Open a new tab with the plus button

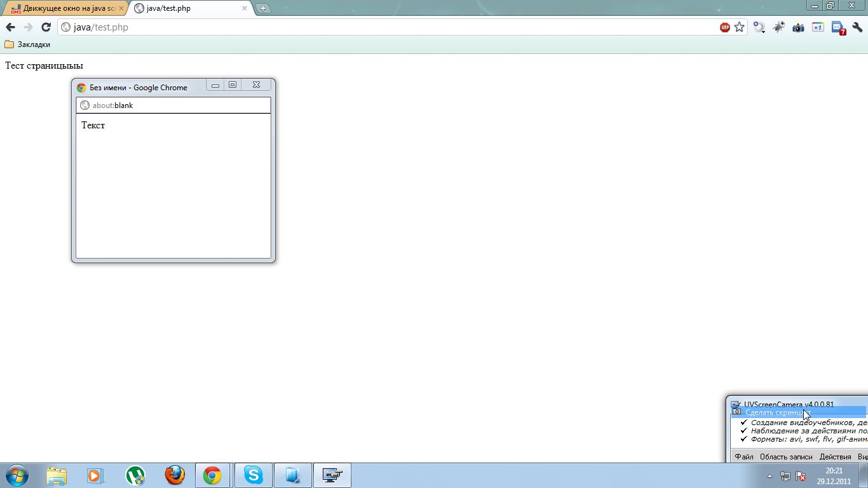[263, 8]
